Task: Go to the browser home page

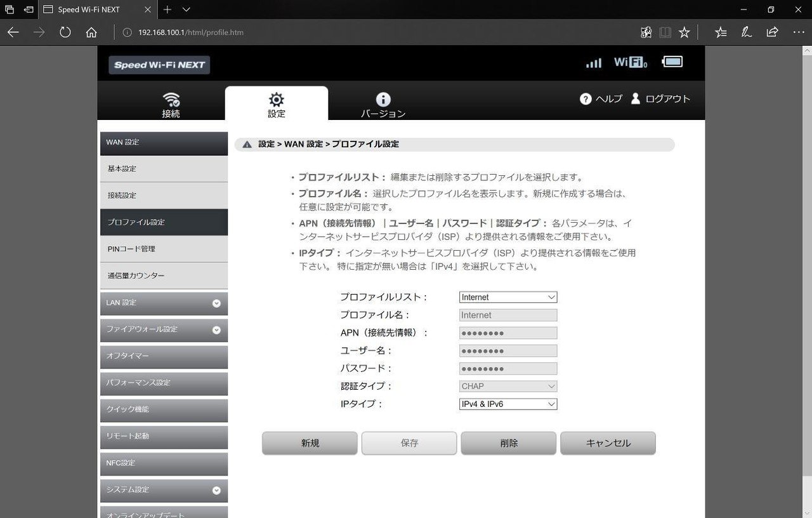Action: (91, 32)
